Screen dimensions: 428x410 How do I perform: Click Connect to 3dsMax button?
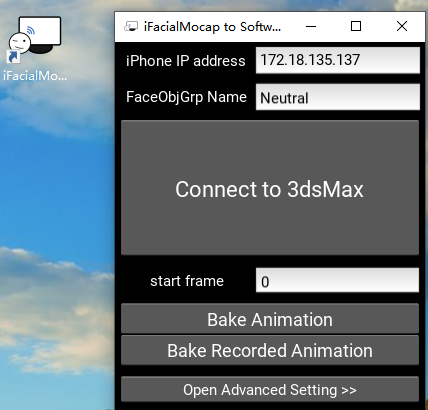[270, 188]
